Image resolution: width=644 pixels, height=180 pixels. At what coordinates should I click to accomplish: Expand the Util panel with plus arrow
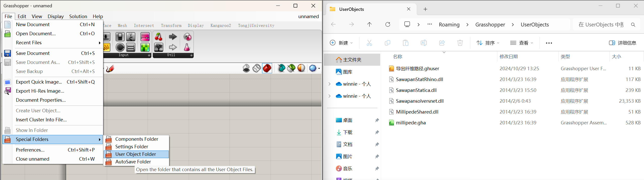191,55
